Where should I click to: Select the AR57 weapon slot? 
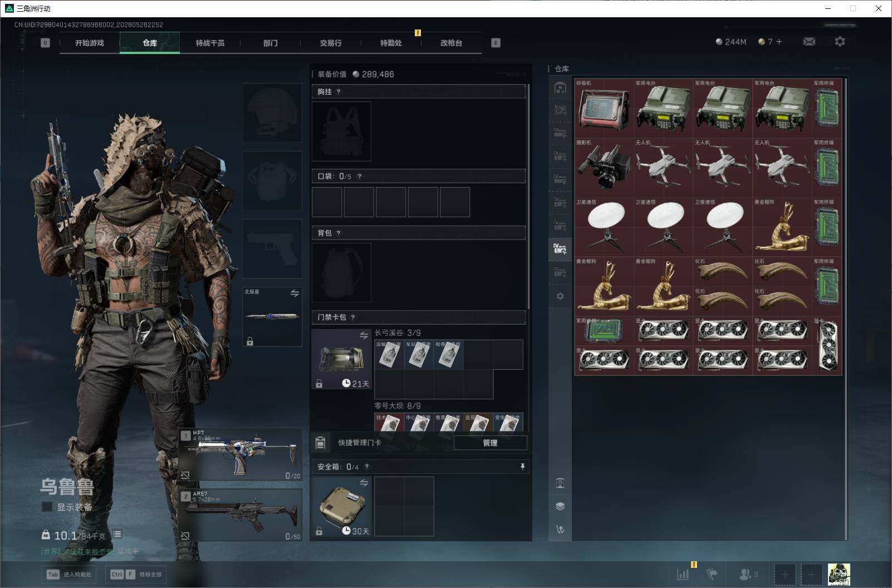point(241,514)
